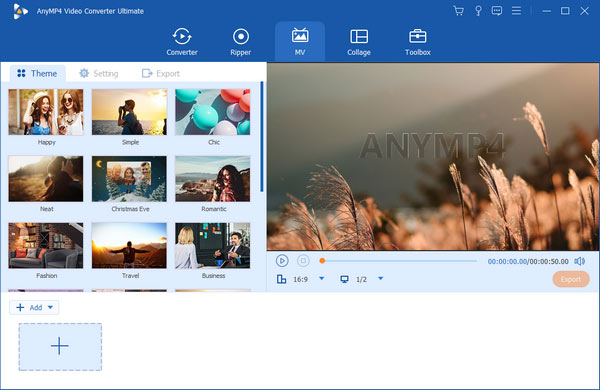Viewport: 600px width, 390px height.
Task: Click the preview progress bar track
Action: pyautogui.click(x=399, y=261)
